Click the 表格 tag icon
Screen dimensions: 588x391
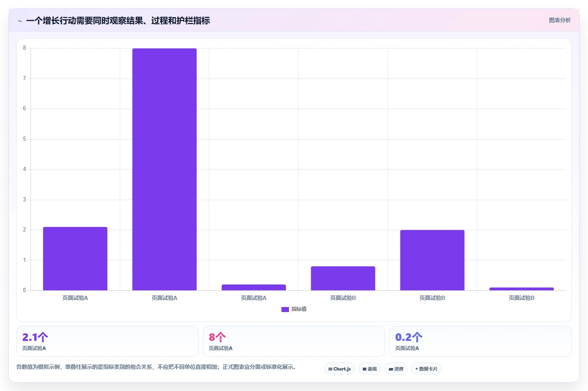click(365, 369)
